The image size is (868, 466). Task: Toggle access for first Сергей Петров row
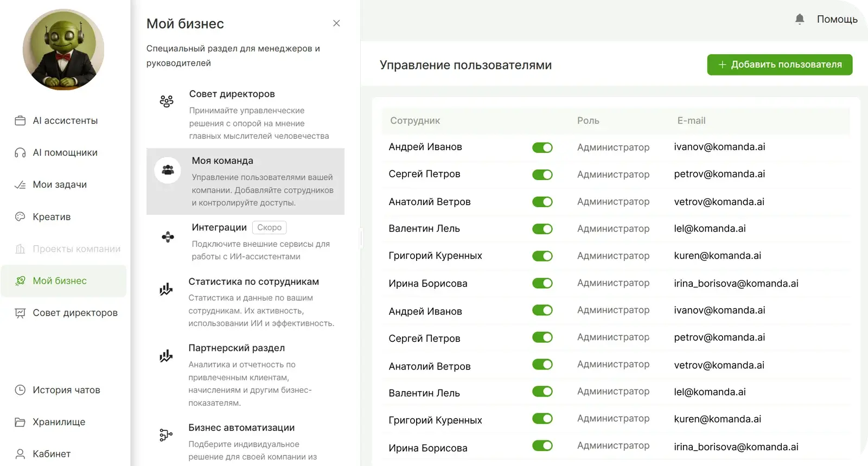(542, 175)
